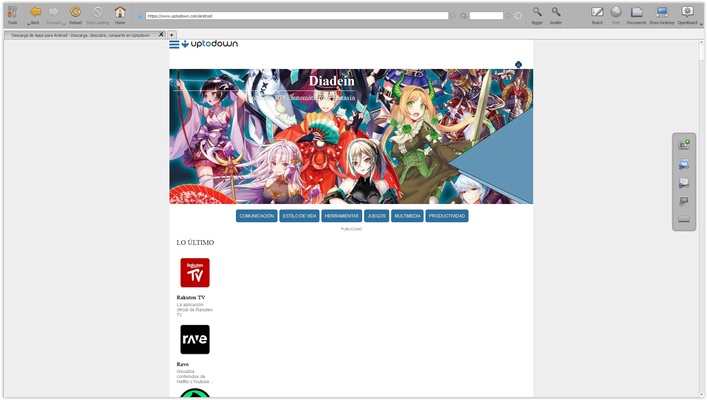Make page Bigger with zoom-in magnifier
Image resolution: width=707 pixels, height=400 pixels.
[x=537, y=12]
